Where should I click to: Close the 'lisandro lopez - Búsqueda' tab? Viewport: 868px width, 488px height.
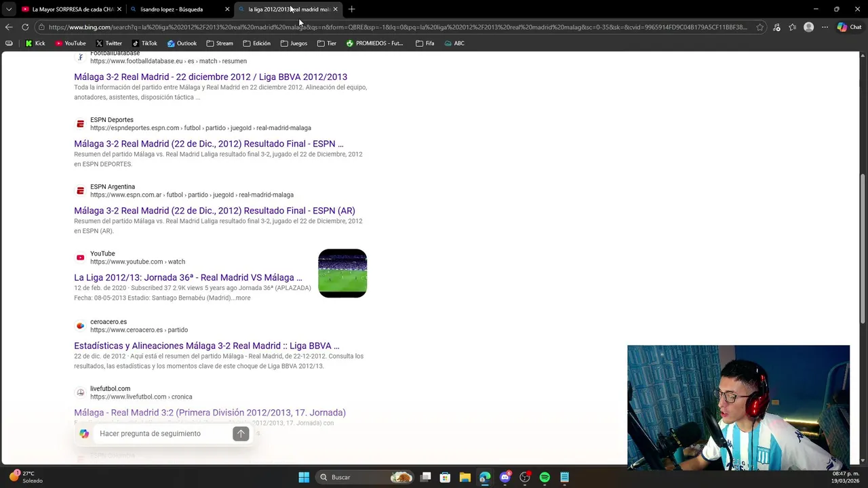tap(227, 9)
